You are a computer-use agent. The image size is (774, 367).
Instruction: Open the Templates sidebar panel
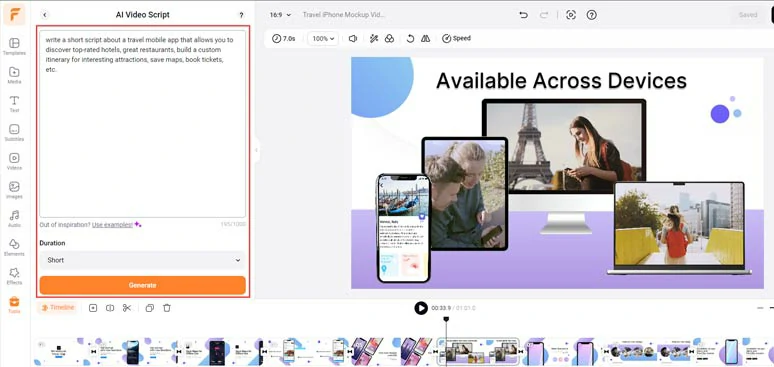pos(14,46)
